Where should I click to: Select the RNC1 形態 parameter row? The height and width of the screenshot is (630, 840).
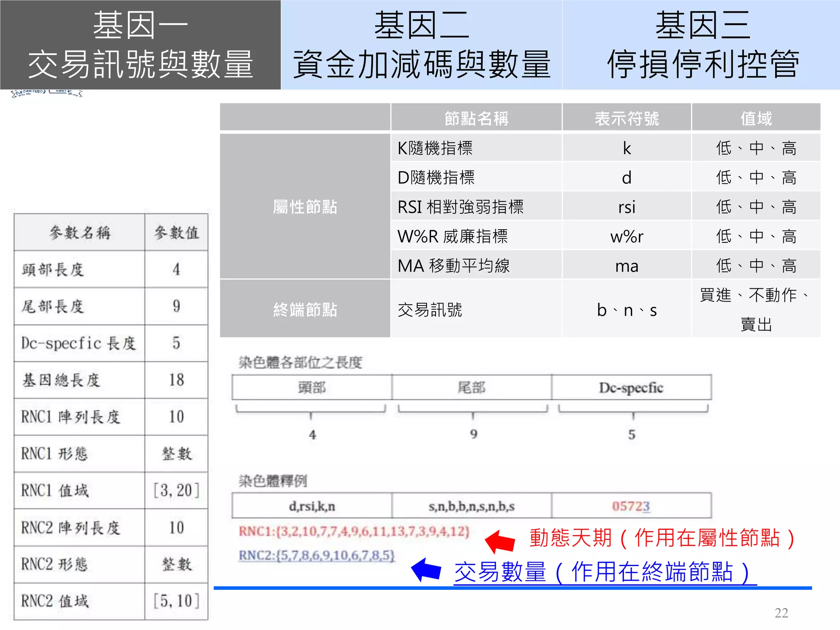coord(111,454)
